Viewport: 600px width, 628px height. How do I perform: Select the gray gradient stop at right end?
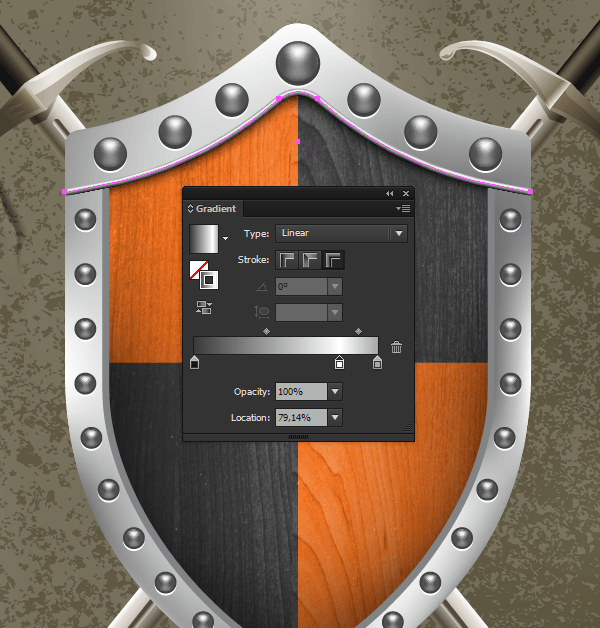pyautogui.click(x=377, y=362)
